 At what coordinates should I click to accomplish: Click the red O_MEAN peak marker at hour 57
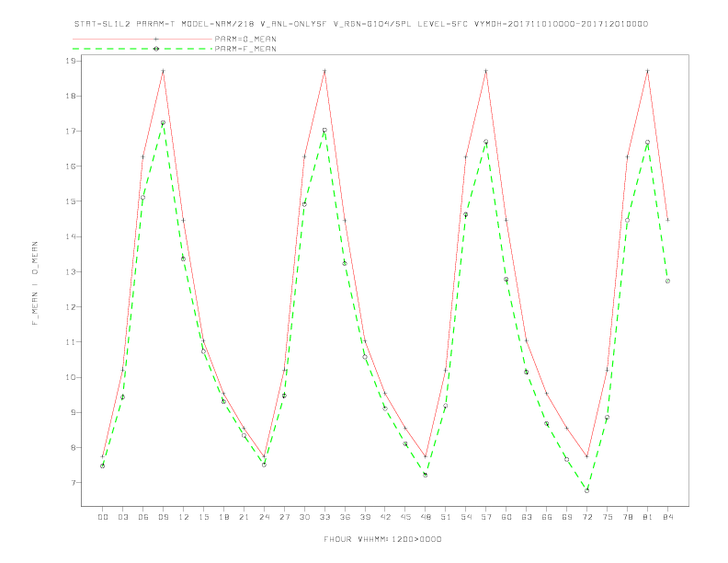pyautogui.click(x=486, y=71)
